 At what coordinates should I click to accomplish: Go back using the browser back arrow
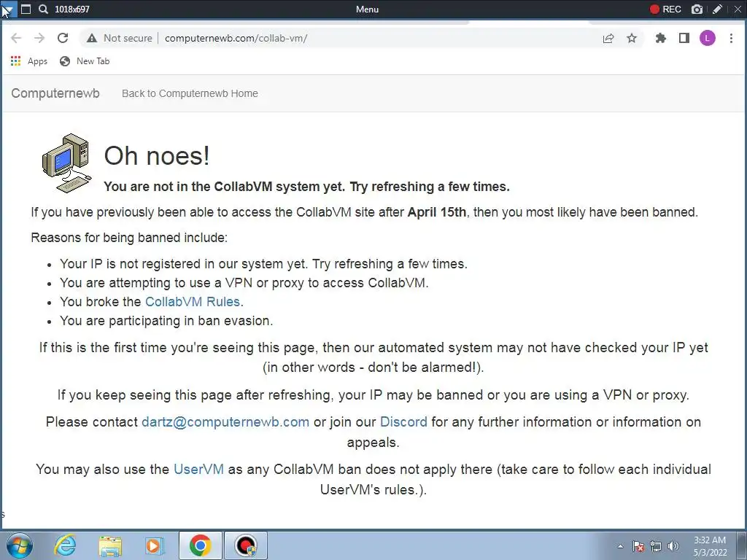coord(16,38)
